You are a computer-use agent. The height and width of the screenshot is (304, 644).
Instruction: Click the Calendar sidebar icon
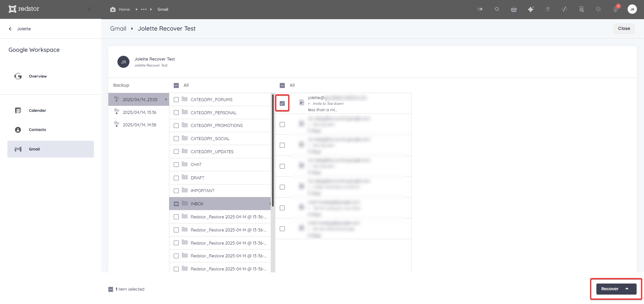pyautogui.click(x=18, y=111)
